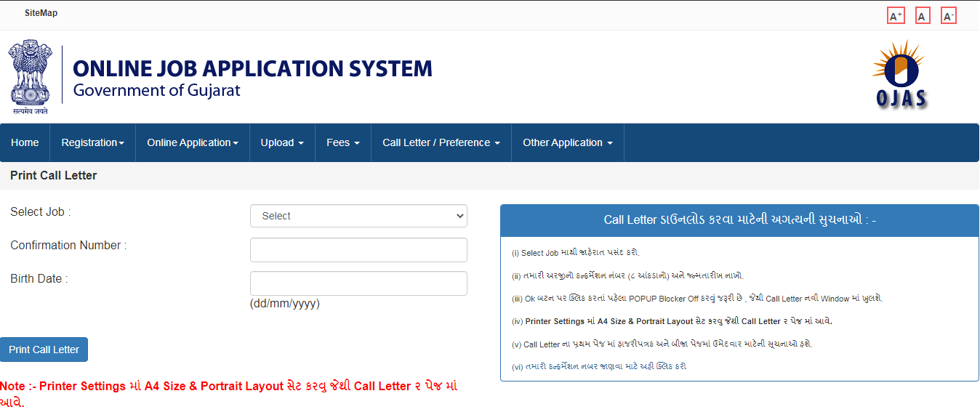Viewport: 980px width, 420px height.
Task: Expand the Online Application menu
Action: point(193,142)
